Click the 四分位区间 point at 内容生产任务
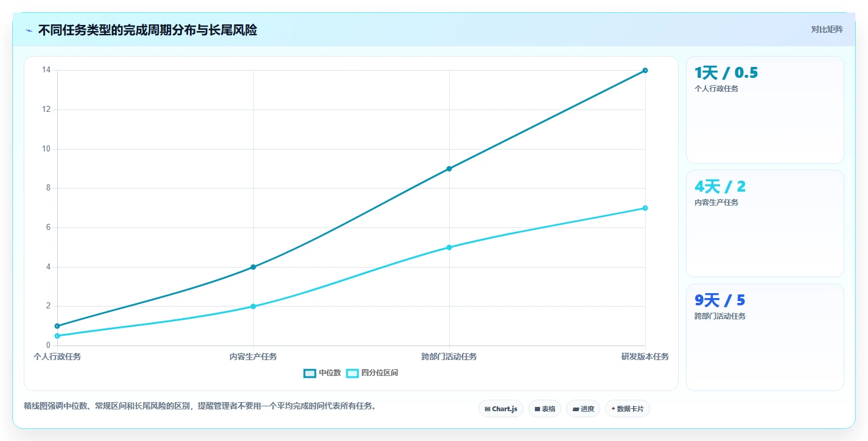 253,307
